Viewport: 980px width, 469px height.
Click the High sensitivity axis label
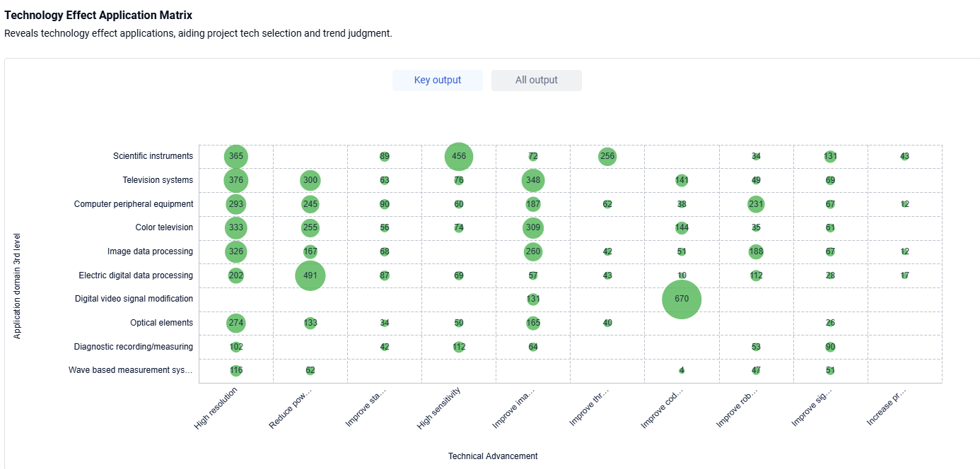pyautogui.click(x=439, y=410)
